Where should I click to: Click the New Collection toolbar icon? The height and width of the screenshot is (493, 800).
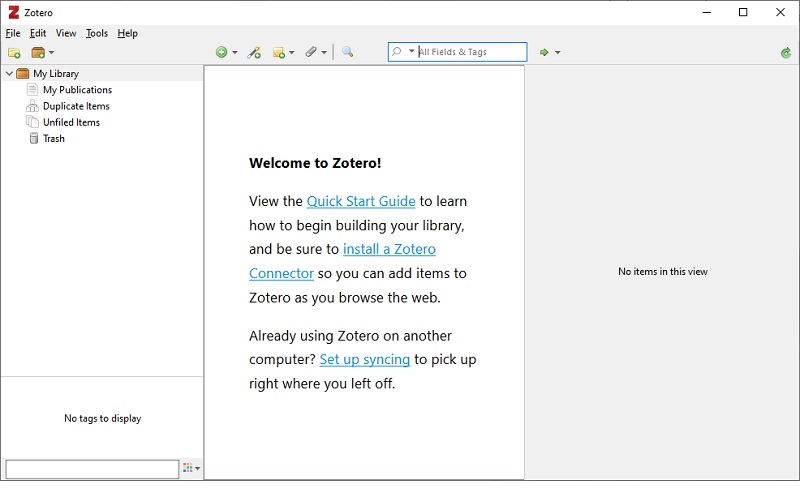pyautogui.click(x=14, y=53)
